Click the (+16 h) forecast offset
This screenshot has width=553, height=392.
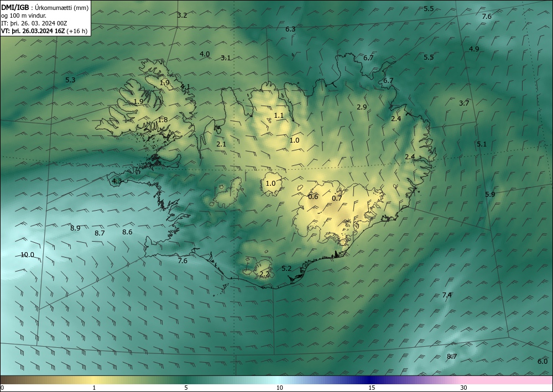[x=77, y=31]
